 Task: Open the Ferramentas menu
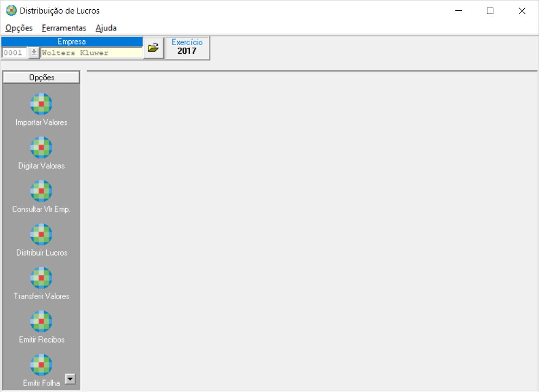pos(64,28)
